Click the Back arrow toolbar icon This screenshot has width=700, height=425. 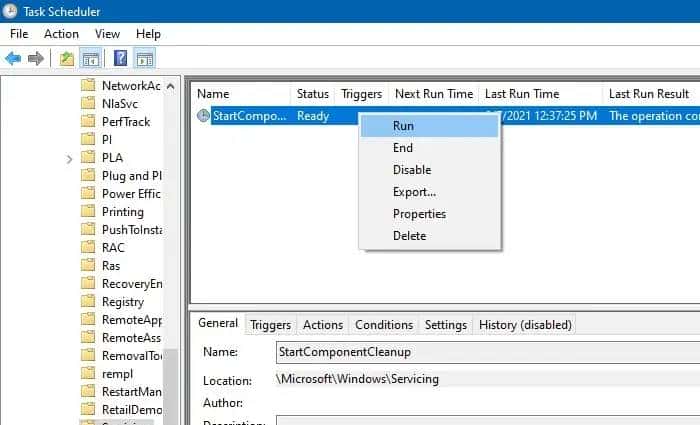click(x=13, y=58)
